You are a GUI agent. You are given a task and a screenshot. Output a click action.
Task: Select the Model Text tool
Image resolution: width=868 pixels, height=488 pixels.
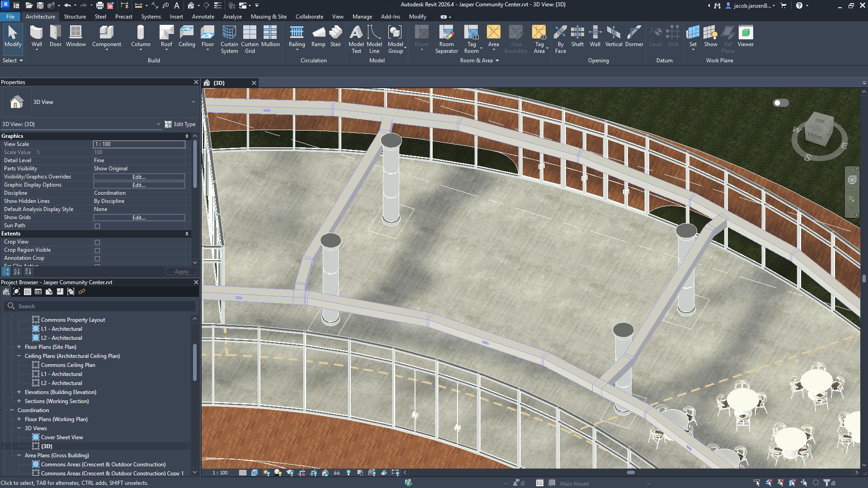(356, 39)
